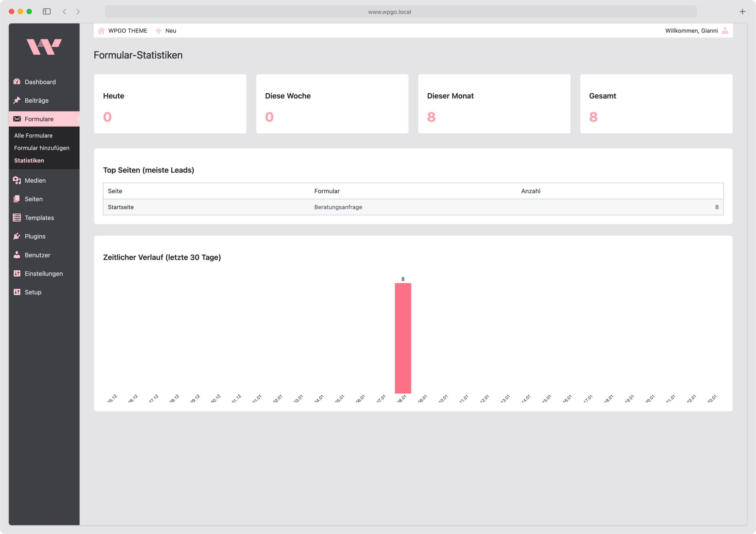This screenshot has width=756, height=534.
Task: Click the Einstellungen sliders icon
Action: click(x=17, y=273)
